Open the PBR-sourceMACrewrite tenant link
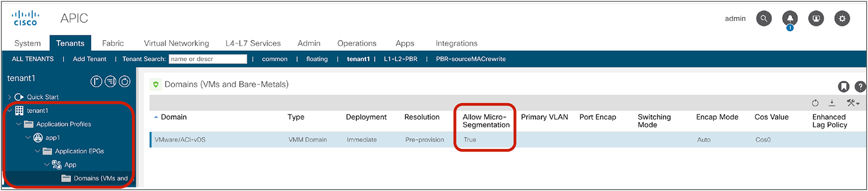Image resolution: width=868 pixels, height=191 pixels. [x=471, y=59]
